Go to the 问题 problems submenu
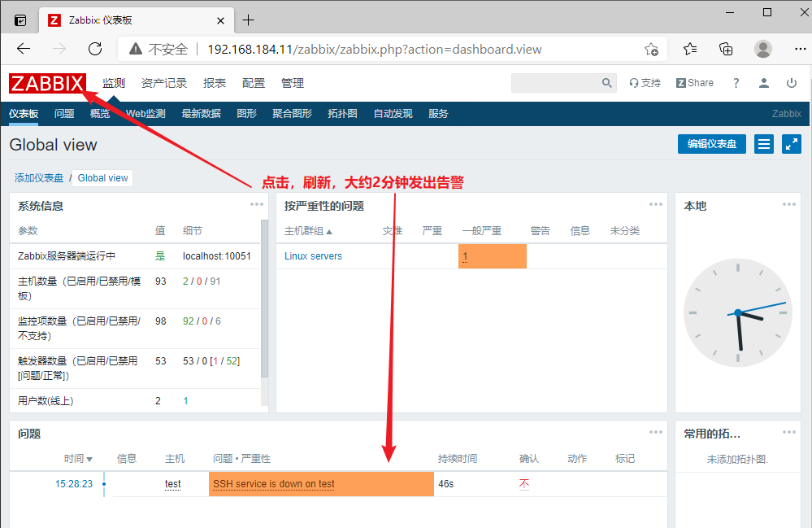This screenshot has width=812, height=528. tap(64, 113)
